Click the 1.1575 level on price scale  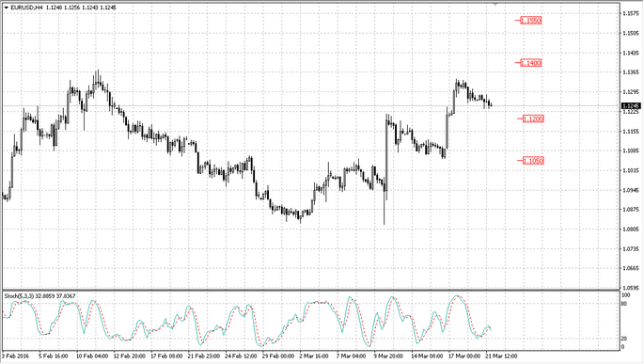(631, 13)
